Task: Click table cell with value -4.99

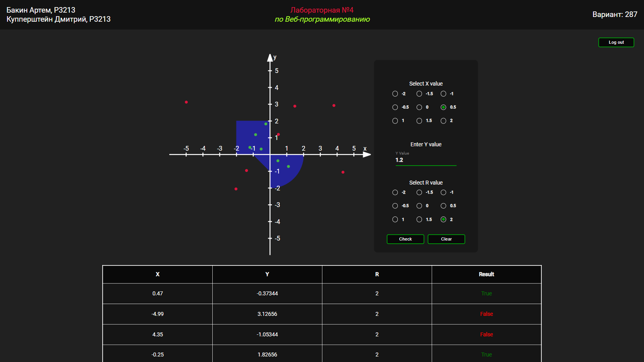Action: [x=157, y=314]
